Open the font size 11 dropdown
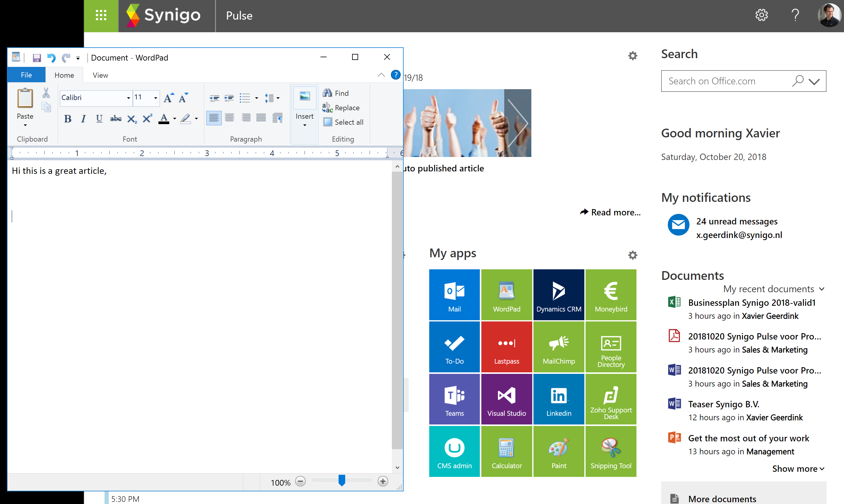Viewport: 844px width, 504px height. click(155, 98)
